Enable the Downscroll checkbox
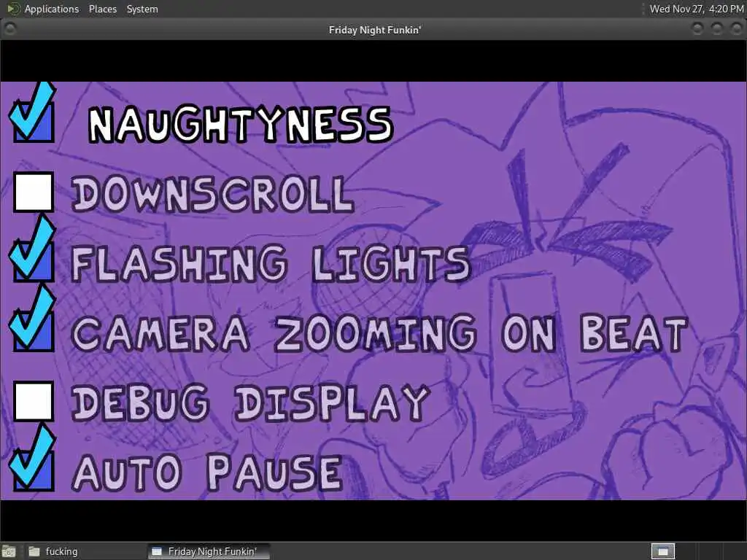 point(34,192)
